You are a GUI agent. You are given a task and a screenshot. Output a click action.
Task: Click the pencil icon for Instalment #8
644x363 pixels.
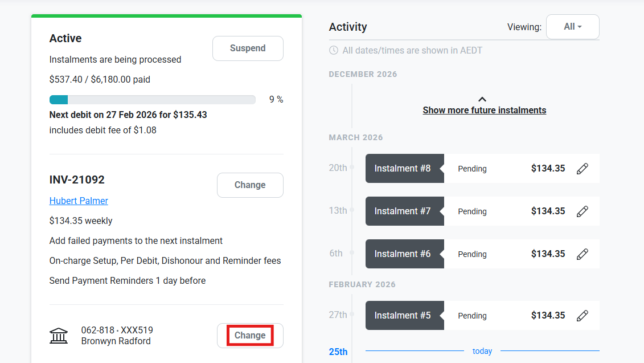click(x=582, y=169)
